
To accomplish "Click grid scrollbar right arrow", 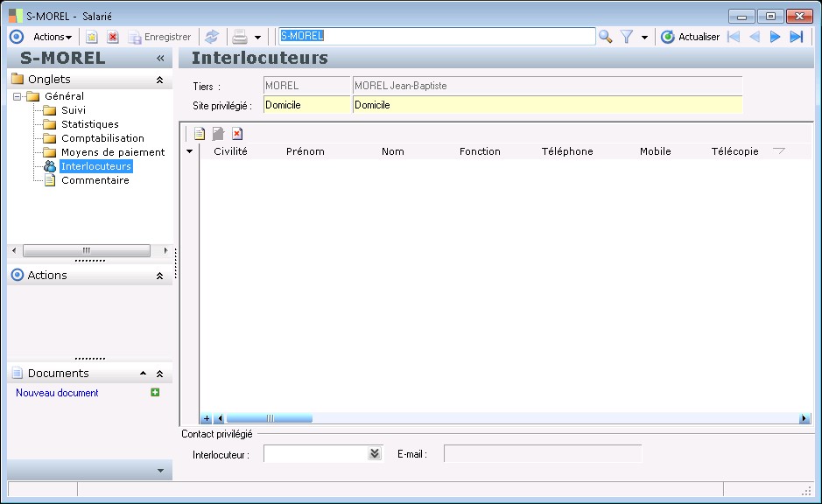I will pyautogui.click(x=804, y=418).
